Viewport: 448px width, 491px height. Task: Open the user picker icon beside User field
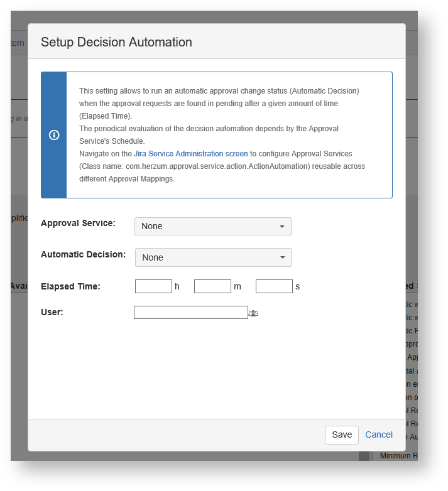tap(253, 313)
